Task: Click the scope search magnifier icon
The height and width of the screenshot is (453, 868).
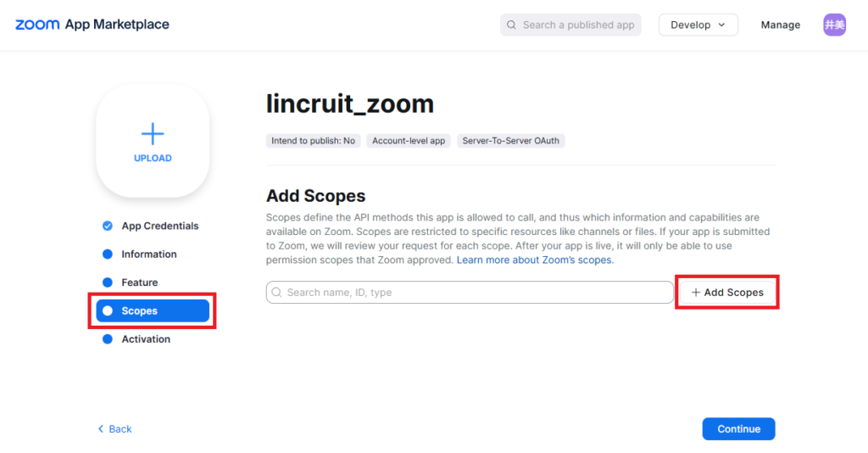Action: 277,293
